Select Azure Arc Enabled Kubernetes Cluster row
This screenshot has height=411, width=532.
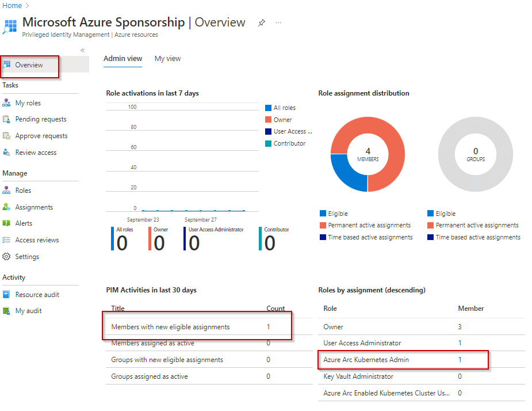[422, 393]
